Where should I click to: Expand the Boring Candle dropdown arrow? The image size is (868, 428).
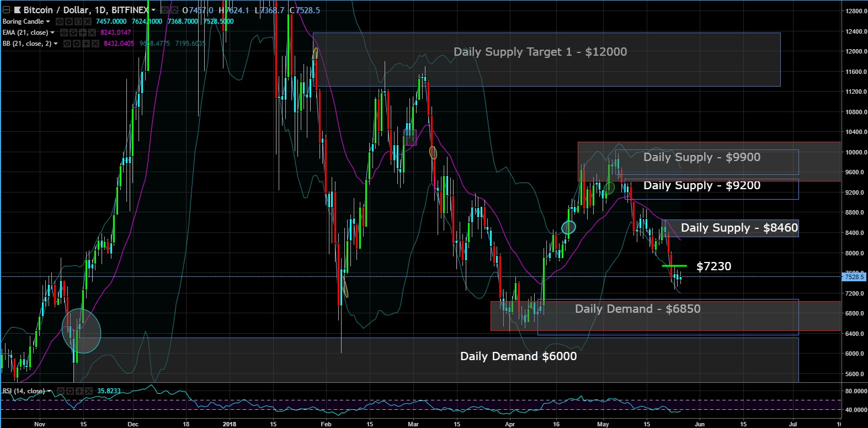[x=48, y=22]
